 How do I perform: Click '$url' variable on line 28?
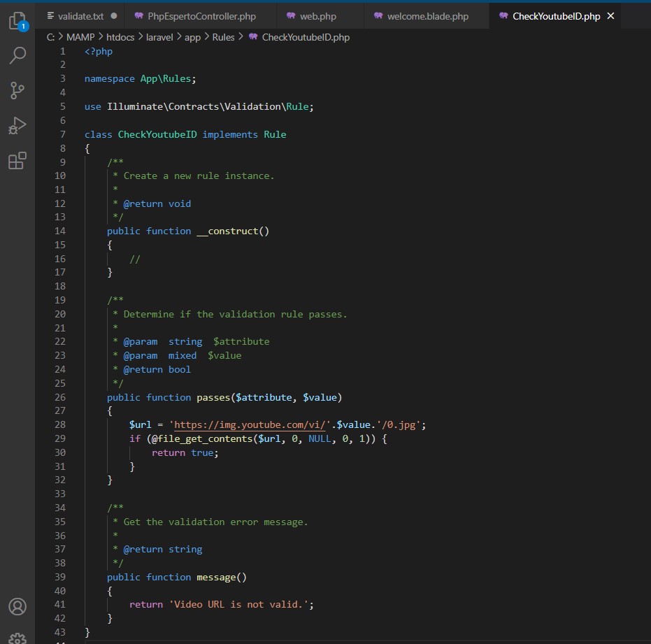[x=141, y=424]
